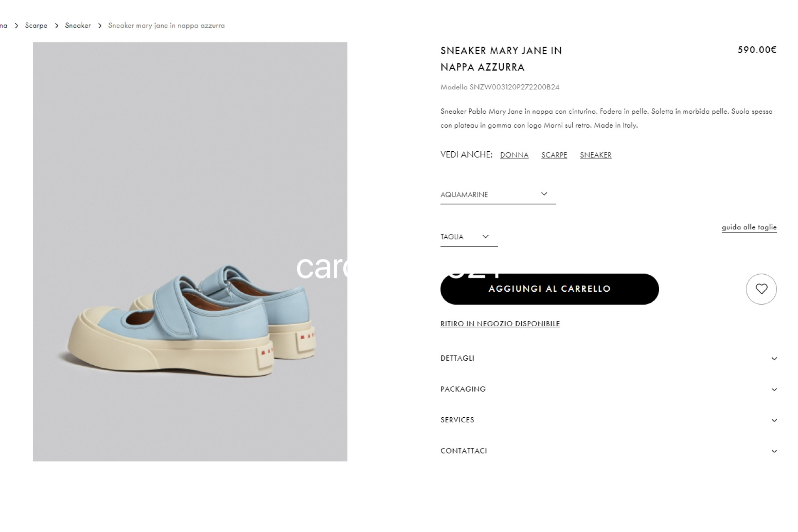
Task: Click the Packaging section label
Action: tap(463, 389)
